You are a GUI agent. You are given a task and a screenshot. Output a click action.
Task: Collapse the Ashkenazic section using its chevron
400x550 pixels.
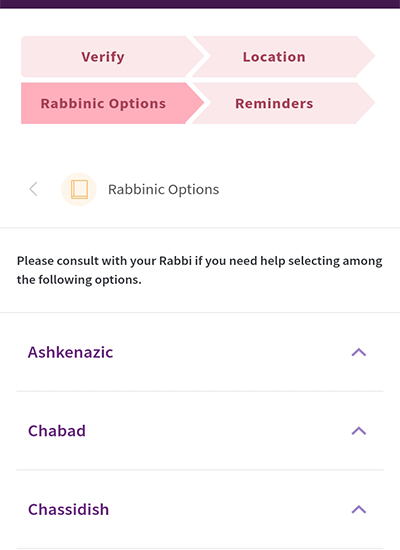[x=359, y=352]
